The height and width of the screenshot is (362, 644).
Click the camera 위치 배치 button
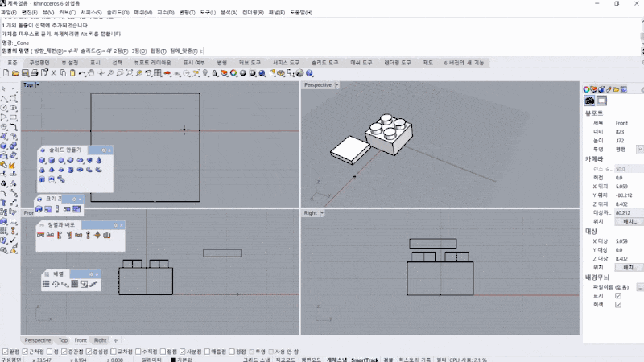pos(630,222)
